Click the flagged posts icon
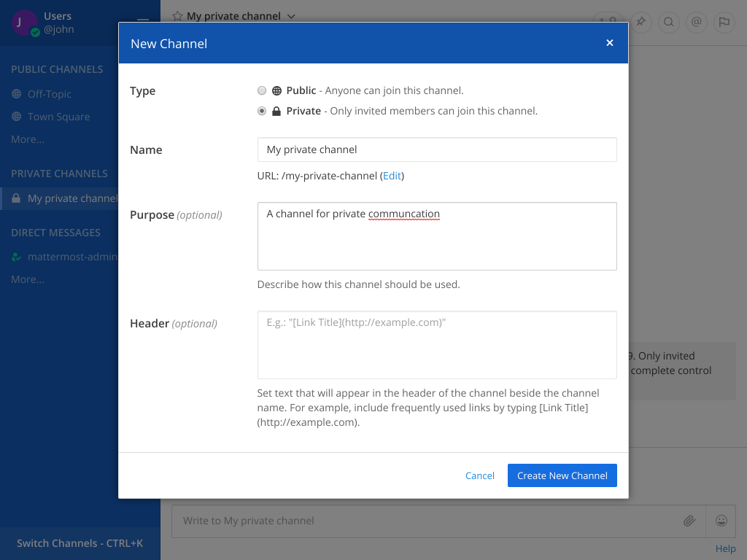Image resolution: width=747 pixels, height=560 pixels. click(724, 22)
